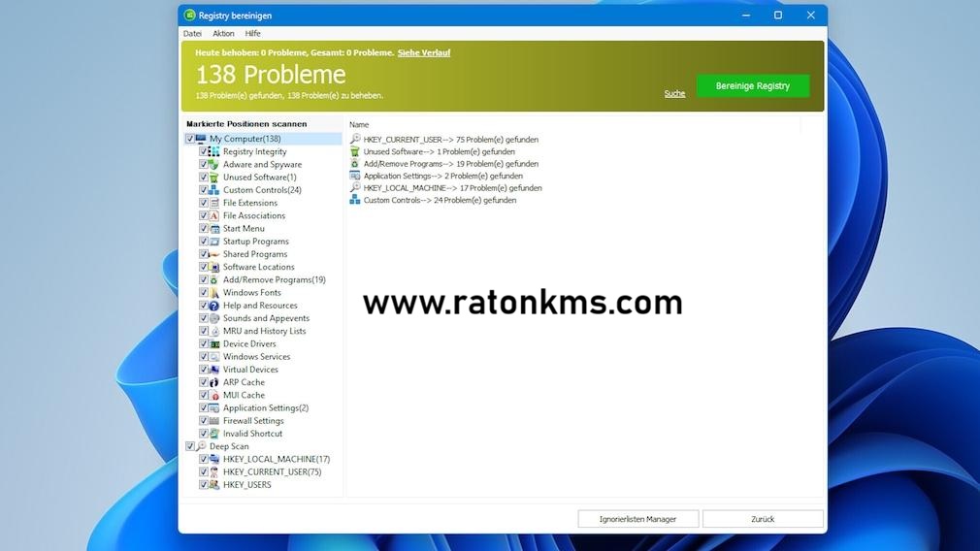Click the Firewall Settings wall icon
The height and width of the screenshot is (551, 980).
click(213, 420)
